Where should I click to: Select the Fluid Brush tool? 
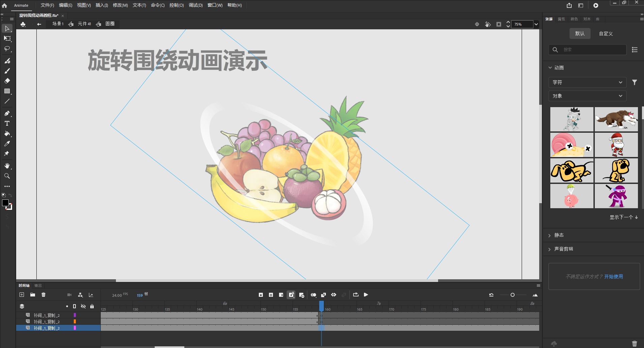7,61
